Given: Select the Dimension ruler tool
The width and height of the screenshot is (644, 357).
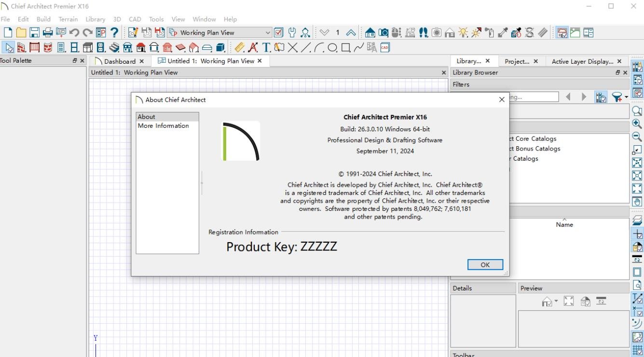Looking at the screenshot, I should point(239,47).
